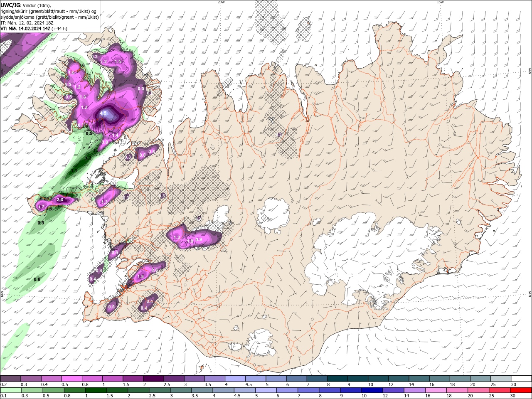Select snow legend swatch between 25 and 30
This screenshot has width=532, height=399.
tap(500, 379)
